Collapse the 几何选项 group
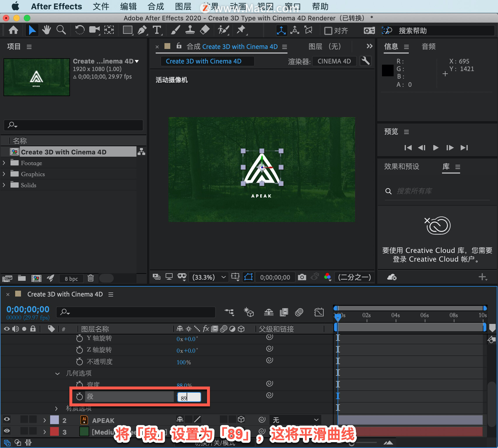498x448 pixels. click(57, 373)
